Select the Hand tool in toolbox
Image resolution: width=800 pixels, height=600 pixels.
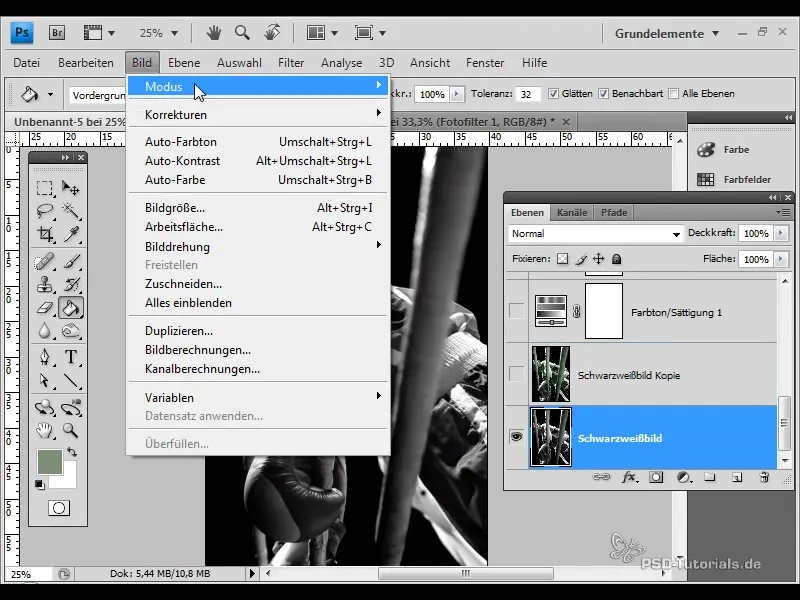(x=45, y=430)
